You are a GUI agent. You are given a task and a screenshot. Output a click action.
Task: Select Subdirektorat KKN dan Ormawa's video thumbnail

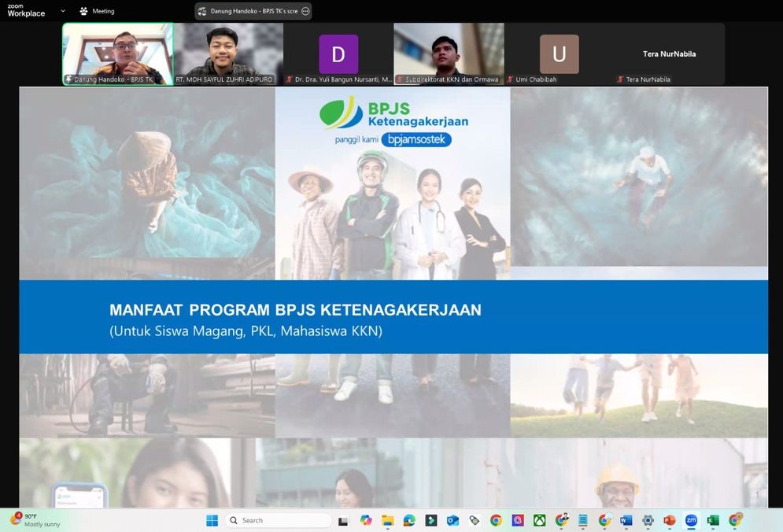(x=449, y=54)
